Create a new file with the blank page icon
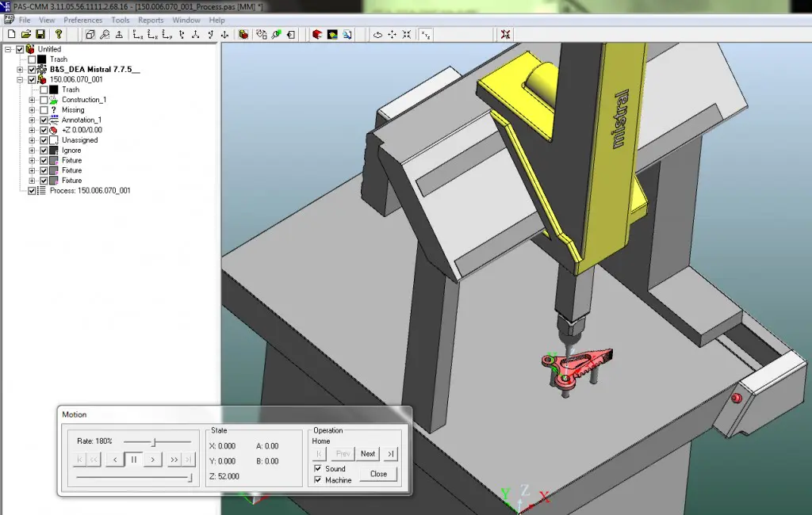This screenshot has width=812, height=515. click(11, 35)
